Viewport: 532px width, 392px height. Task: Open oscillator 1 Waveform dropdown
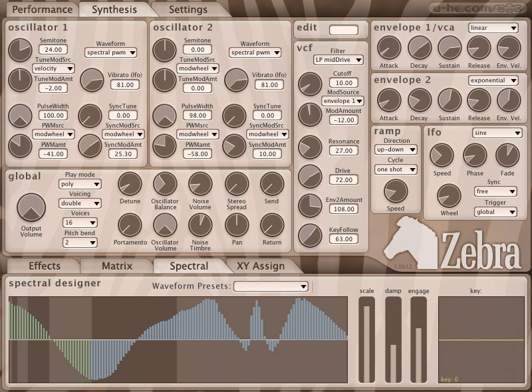(110, 52)
